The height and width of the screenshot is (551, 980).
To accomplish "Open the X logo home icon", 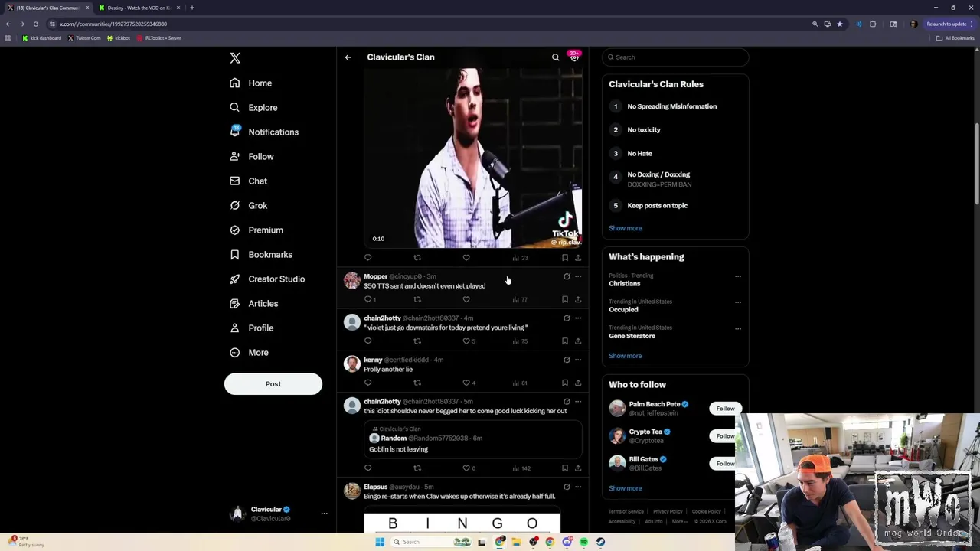I will click(x=235, y=58).
